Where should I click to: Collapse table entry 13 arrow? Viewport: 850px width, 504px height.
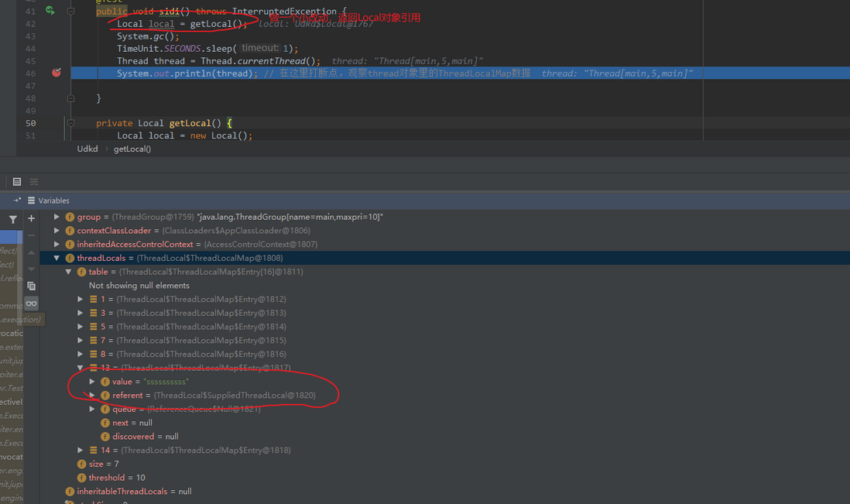[81, 368]
